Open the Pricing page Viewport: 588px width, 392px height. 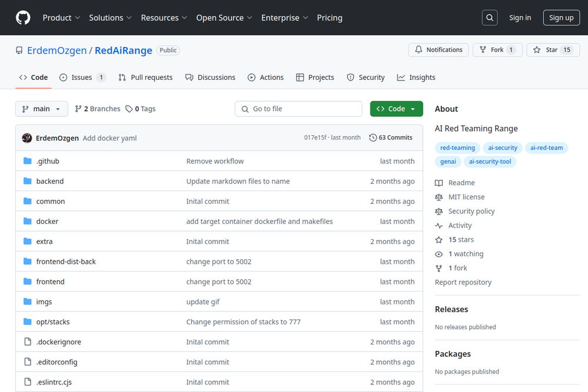[330, 18]
